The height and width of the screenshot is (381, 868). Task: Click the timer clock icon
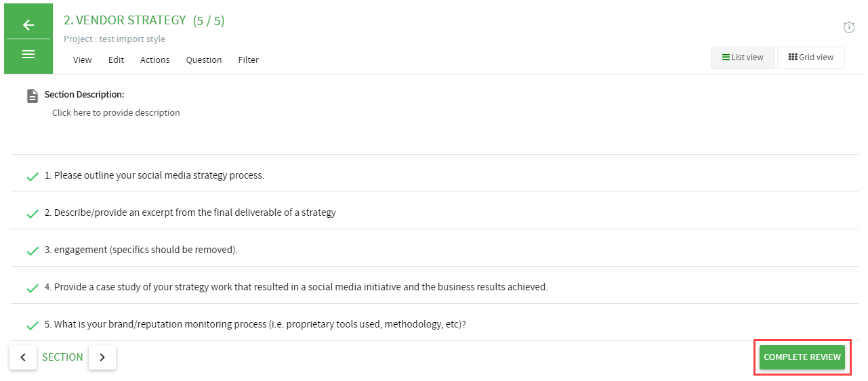point(849,27)
